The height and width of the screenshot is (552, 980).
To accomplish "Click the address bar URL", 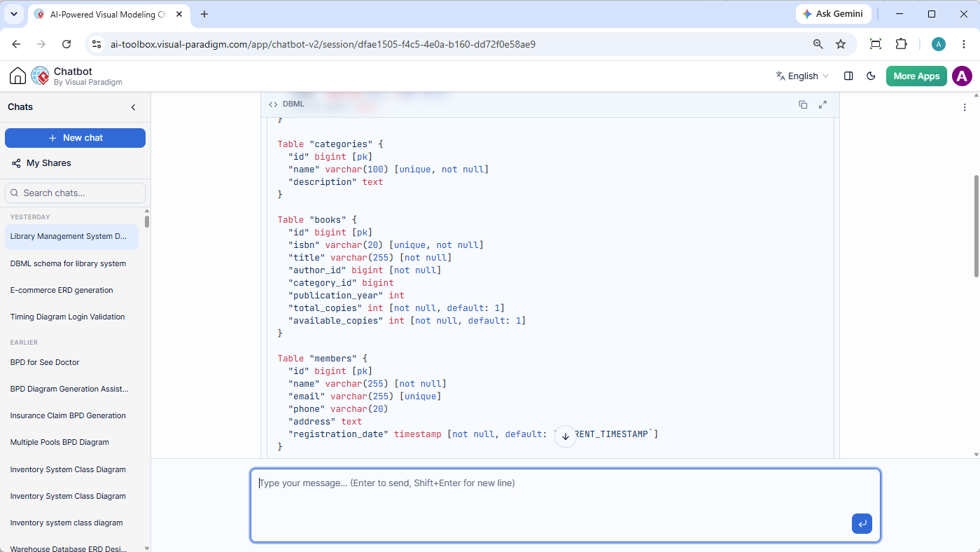I will pyautogui.click(x=323, y=44).
